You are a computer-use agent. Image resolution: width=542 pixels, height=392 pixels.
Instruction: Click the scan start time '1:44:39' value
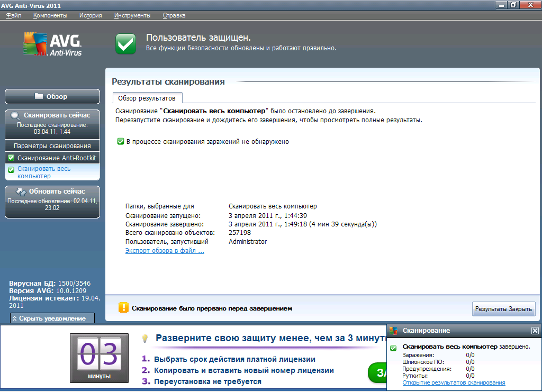point(268,216)
